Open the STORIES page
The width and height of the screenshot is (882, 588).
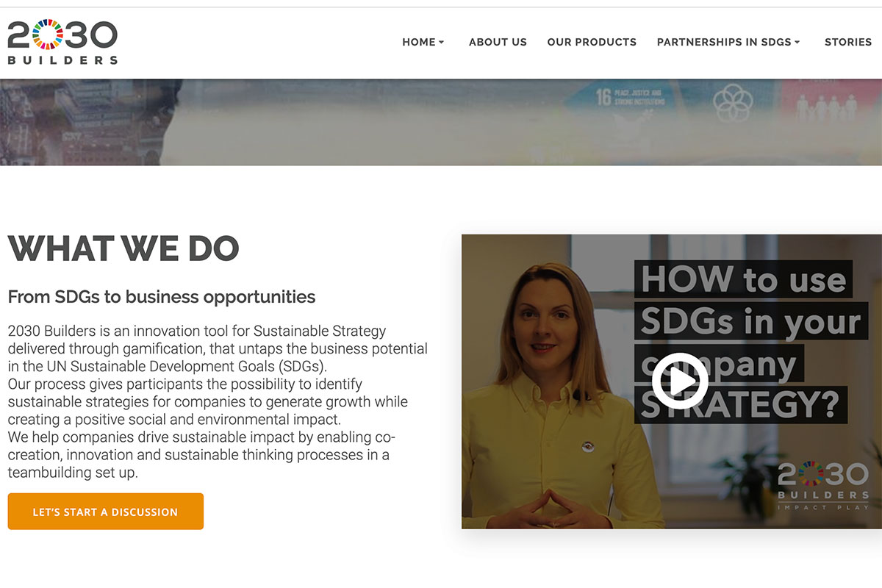pos(848,42)
